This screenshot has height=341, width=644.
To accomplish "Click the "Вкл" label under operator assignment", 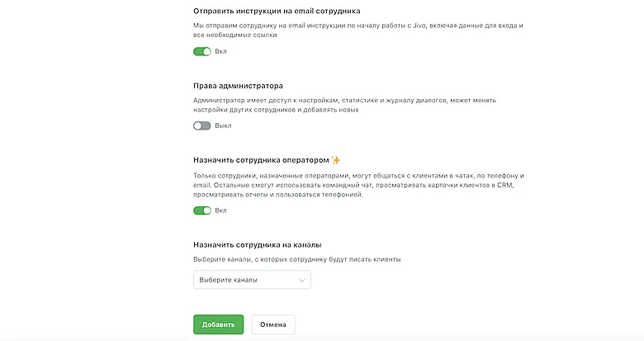I will pos(220,211).
